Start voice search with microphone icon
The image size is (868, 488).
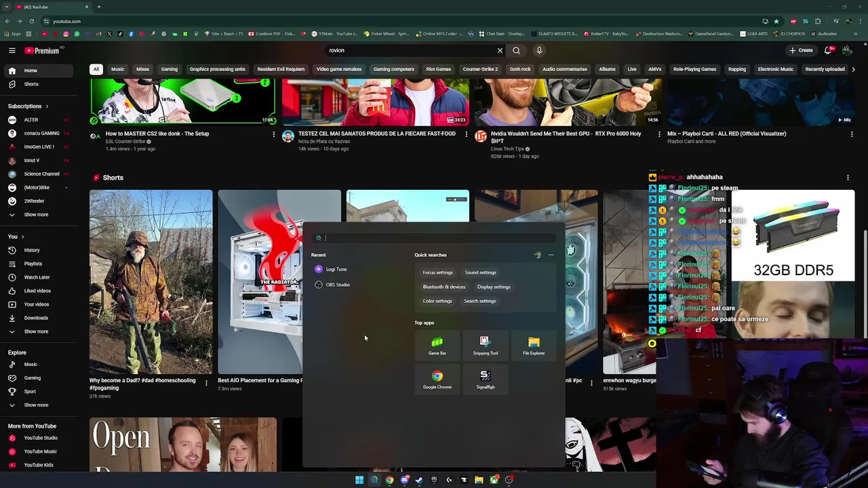click(539, 50)
